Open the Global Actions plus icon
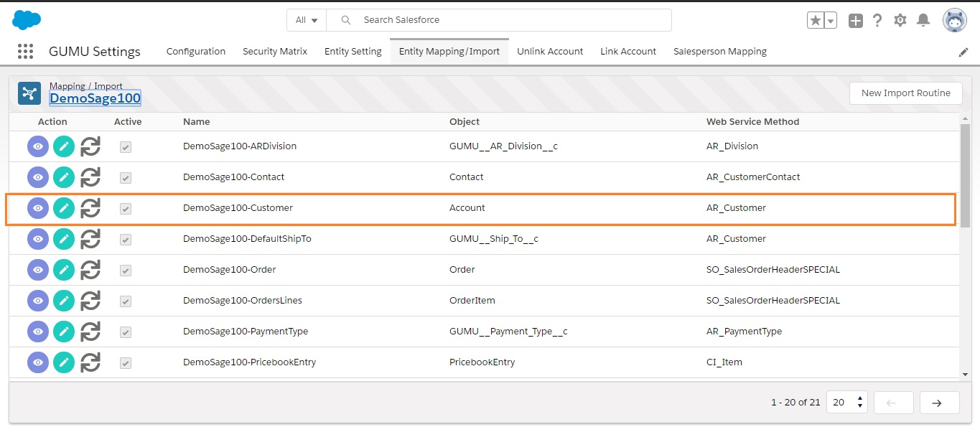 [855, 21]
